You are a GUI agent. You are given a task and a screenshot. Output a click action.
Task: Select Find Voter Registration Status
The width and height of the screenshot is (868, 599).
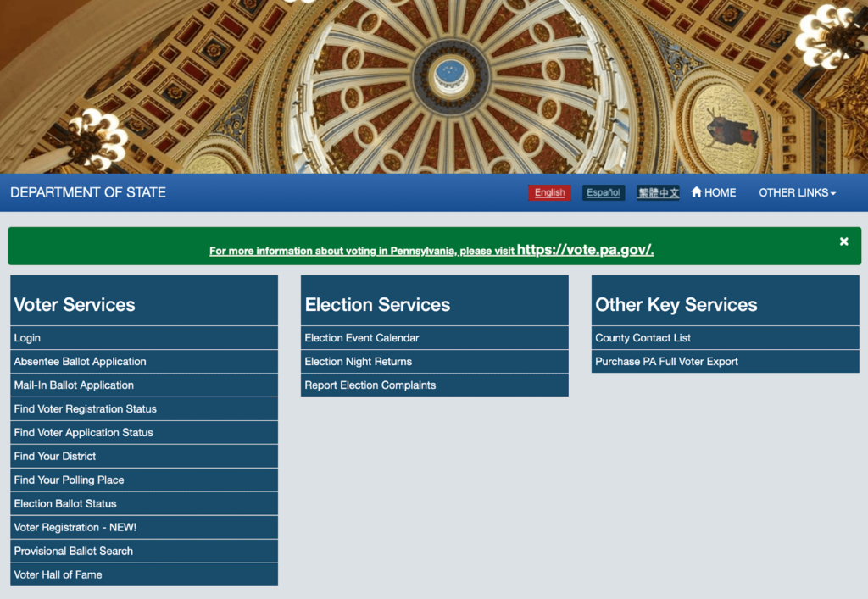(85, 409)
